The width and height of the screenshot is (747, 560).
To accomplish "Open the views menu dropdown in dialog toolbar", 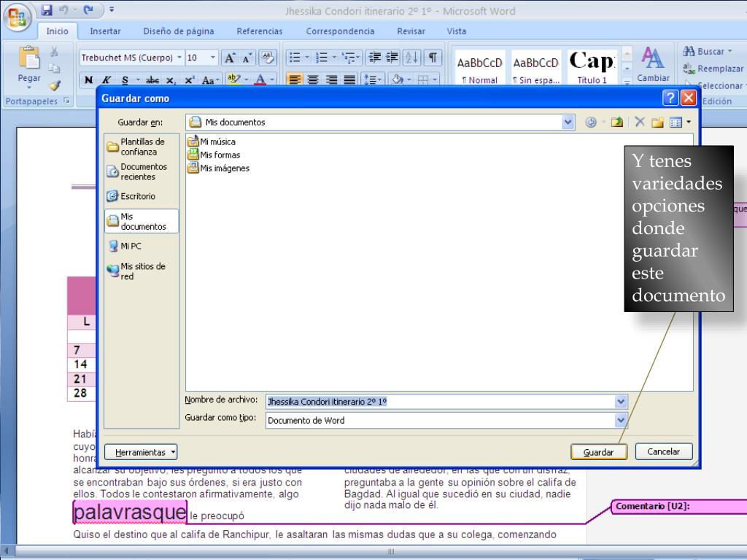I will 689,122.
